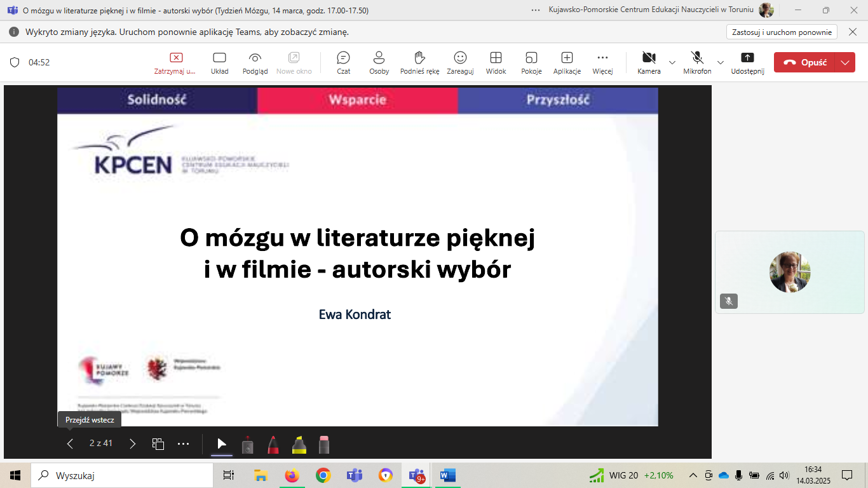
Task: Open the Czat chat panel
Action: click(343, 62)
